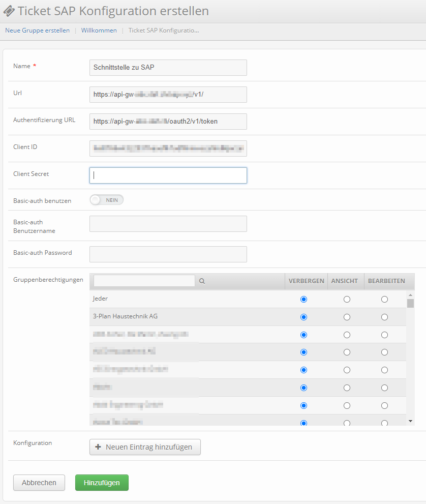
Task: Go to the Willkommen breadcrumb link
Action: [99, 31]
